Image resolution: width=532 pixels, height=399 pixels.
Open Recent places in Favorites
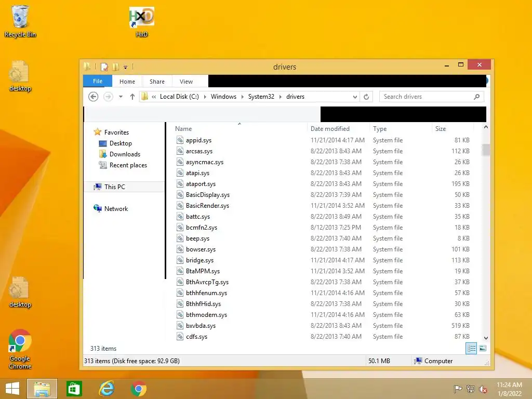pos(128,165)
